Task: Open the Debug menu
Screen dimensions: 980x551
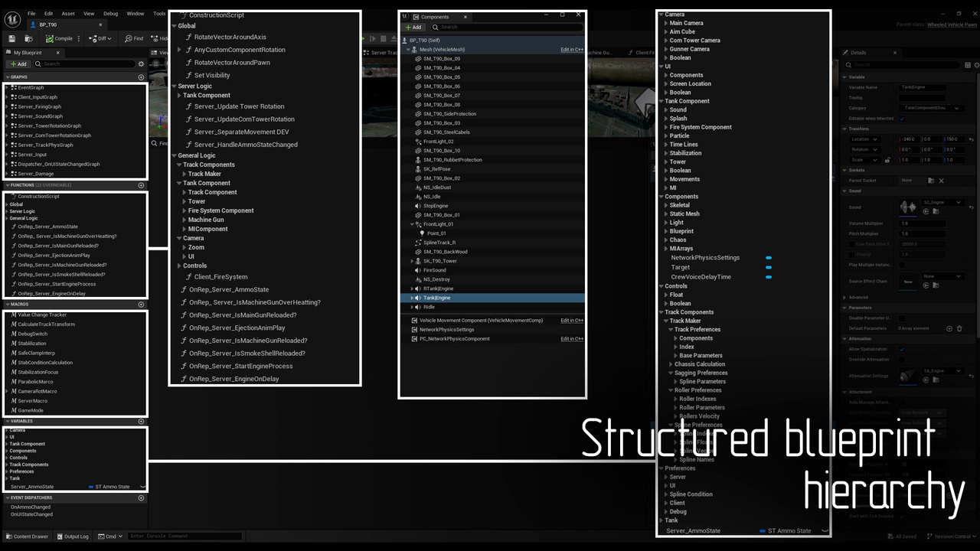Action: point(111,14)
